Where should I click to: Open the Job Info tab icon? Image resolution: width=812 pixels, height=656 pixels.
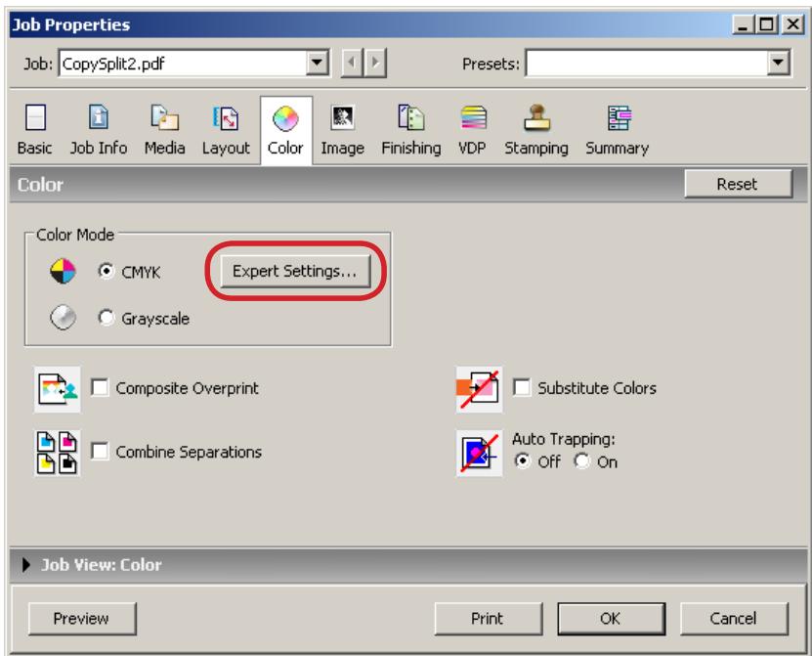click(99, 116)
